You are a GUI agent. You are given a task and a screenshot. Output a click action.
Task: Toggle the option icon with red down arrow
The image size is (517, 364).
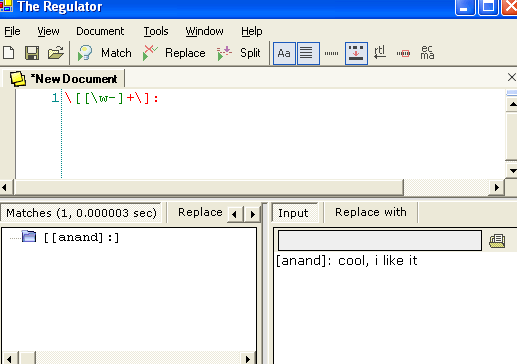click(x=356, y=53)
